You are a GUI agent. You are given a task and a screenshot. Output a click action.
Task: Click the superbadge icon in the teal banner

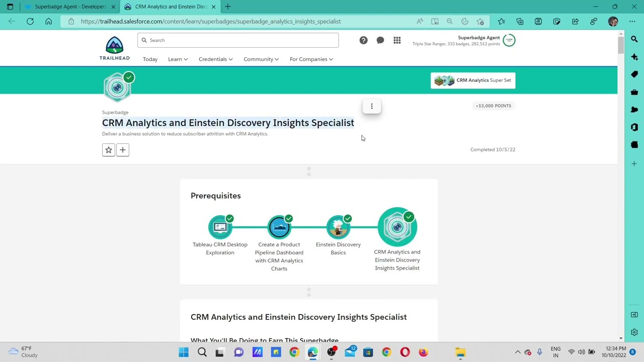point(117,87)
